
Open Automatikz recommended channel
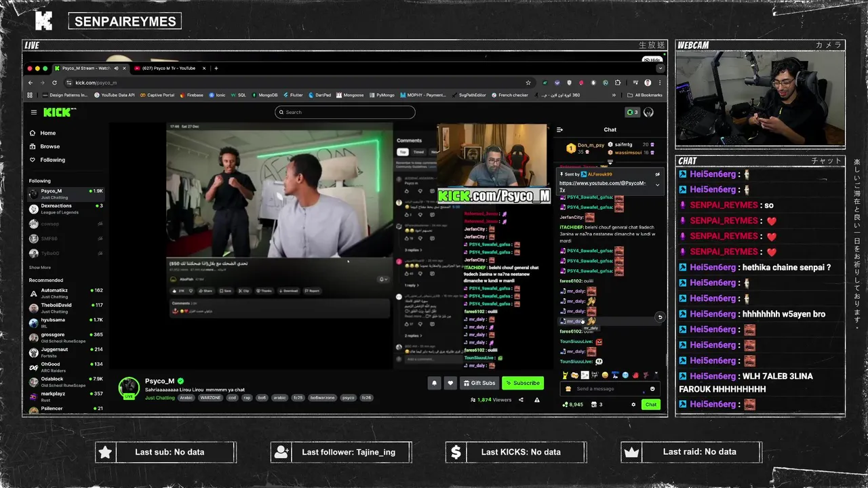click(66, 293)
